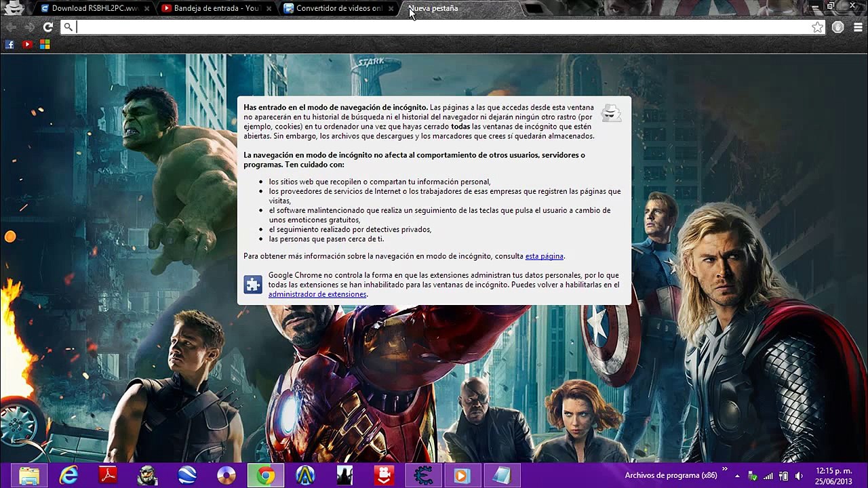This screenshot has height=488, width=868.
Task: Click the incognito icon at window top-left
Action: [x=14, y=7]
